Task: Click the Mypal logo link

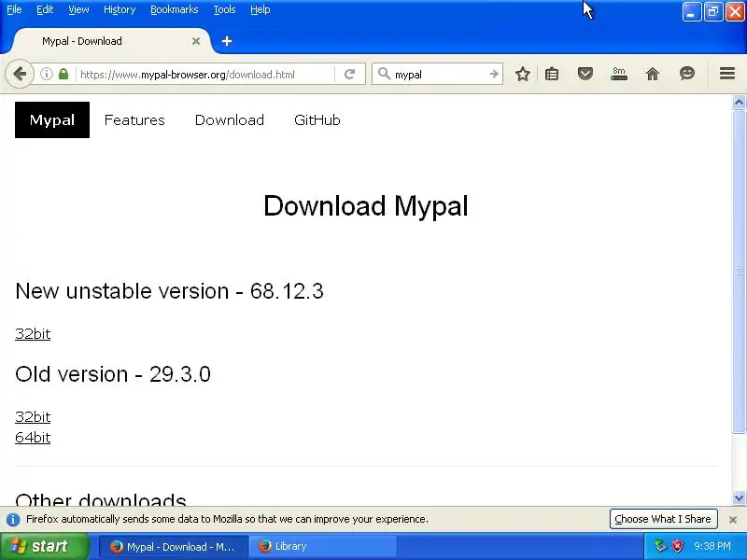Action: click(x=52, y=120)
